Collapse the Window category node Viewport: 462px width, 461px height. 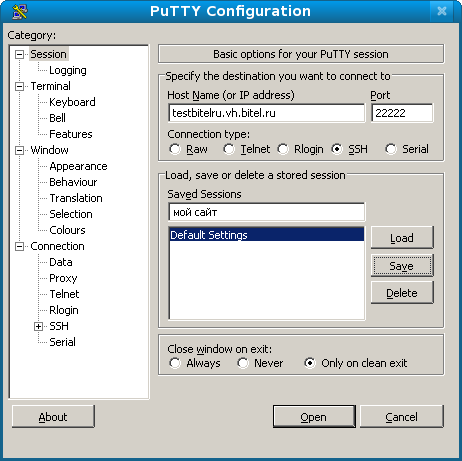click(x=20, y=150)
